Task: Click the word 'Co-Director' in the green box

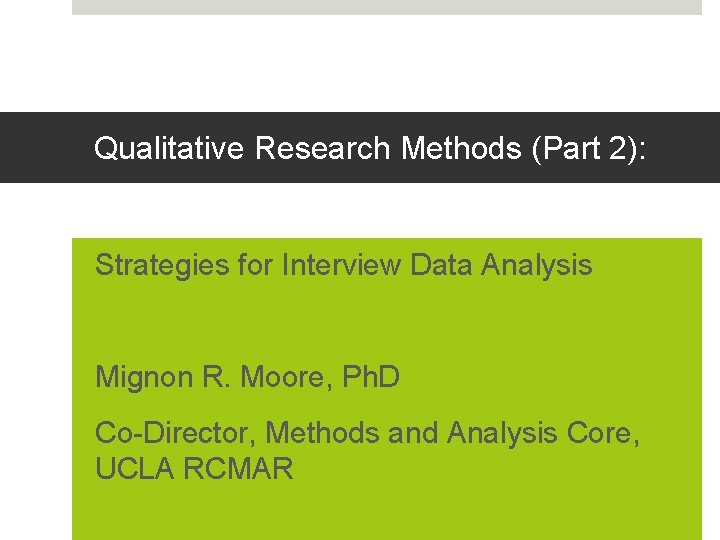Action: click(173, 433)
